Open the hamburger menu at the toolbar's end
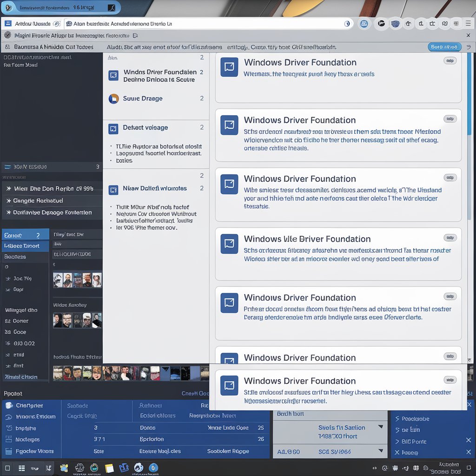The height and width of the screenshot is (476, 476). (468, 23)
